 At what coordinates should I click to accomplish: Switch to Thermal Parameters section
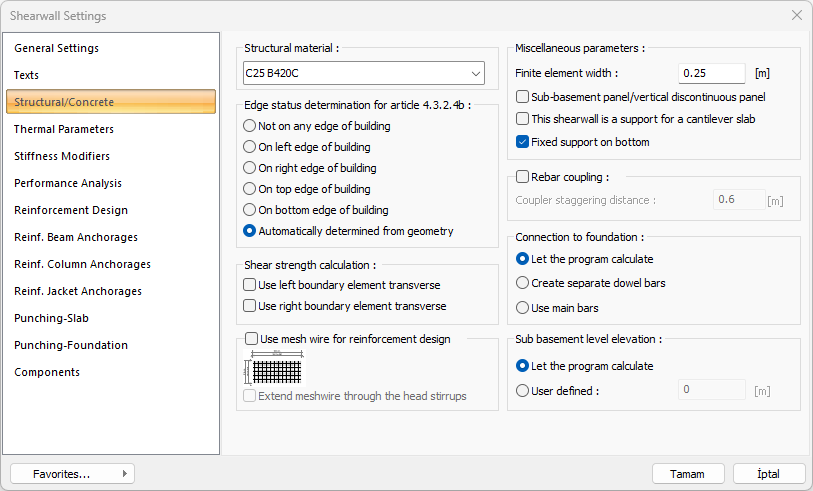pos(64,129)
